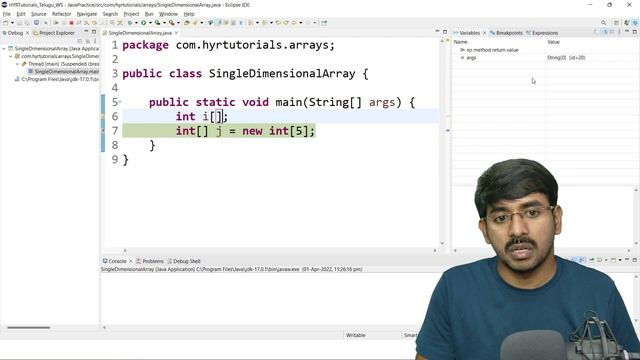Select the Console tab
640x360 pixels.
(115, 261)
